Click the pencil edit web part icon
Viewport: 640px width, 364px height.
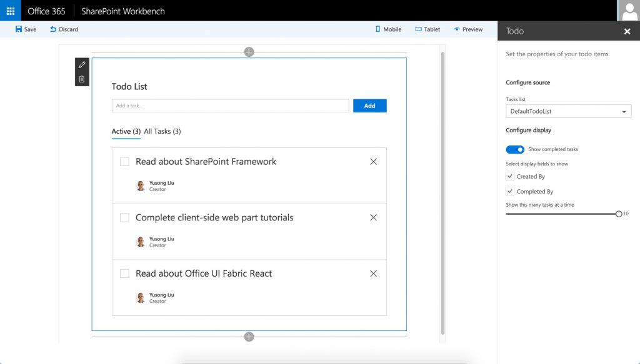[x=82, y=65]
